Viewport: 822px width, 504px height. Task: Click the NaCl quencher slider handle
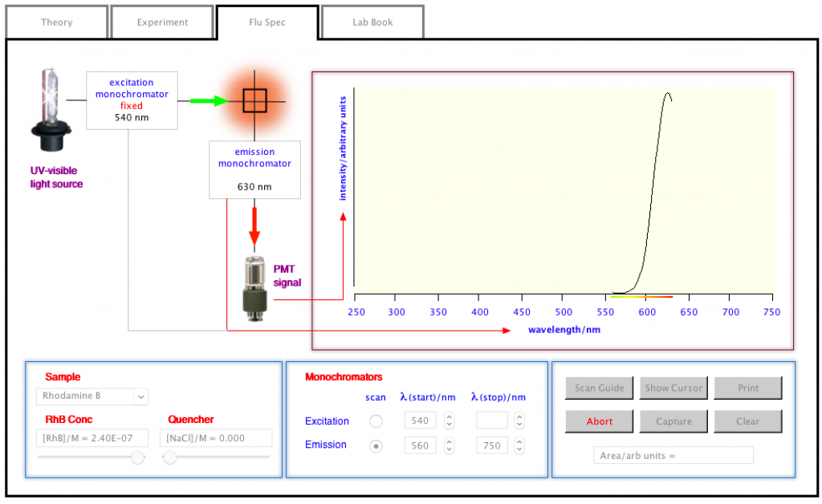pyautogui.click(x=169, y=457)
